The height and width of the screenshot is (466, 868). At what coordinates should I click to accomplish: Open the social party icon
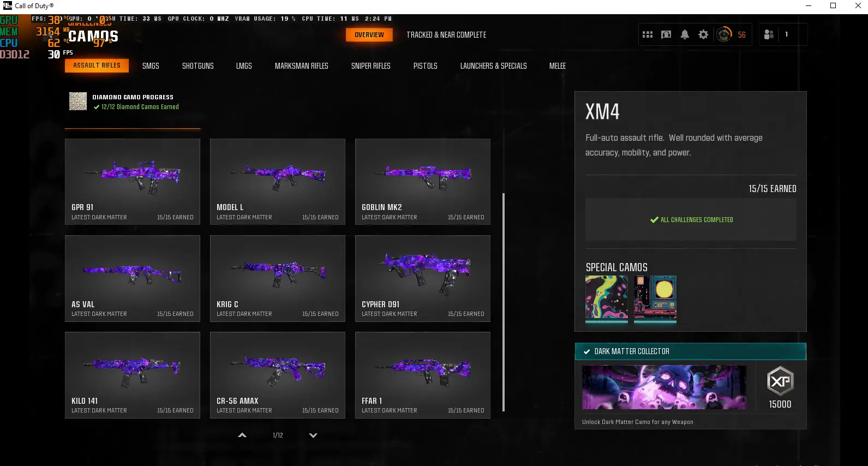pos(769,34)
